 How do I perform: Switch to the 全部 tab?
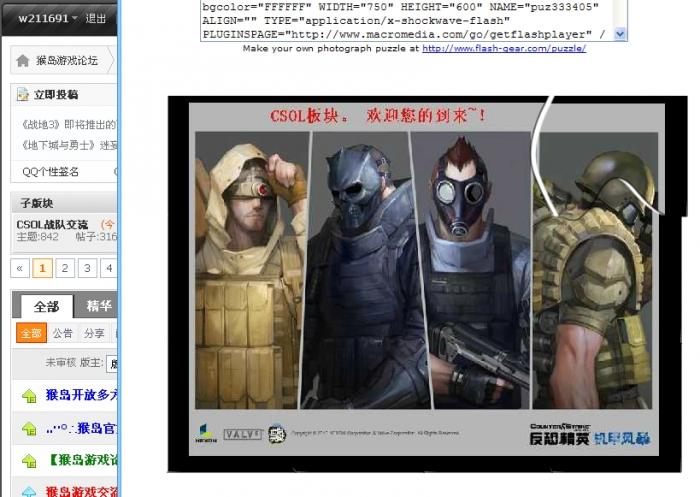[x=46, y=306]
